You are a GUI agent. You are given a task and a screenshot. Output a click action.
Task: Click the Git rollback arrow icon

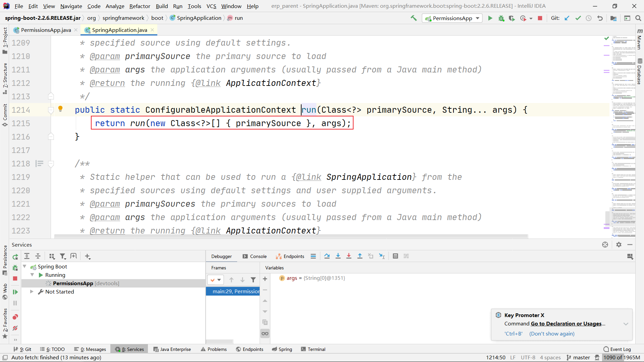pos(600,18)
